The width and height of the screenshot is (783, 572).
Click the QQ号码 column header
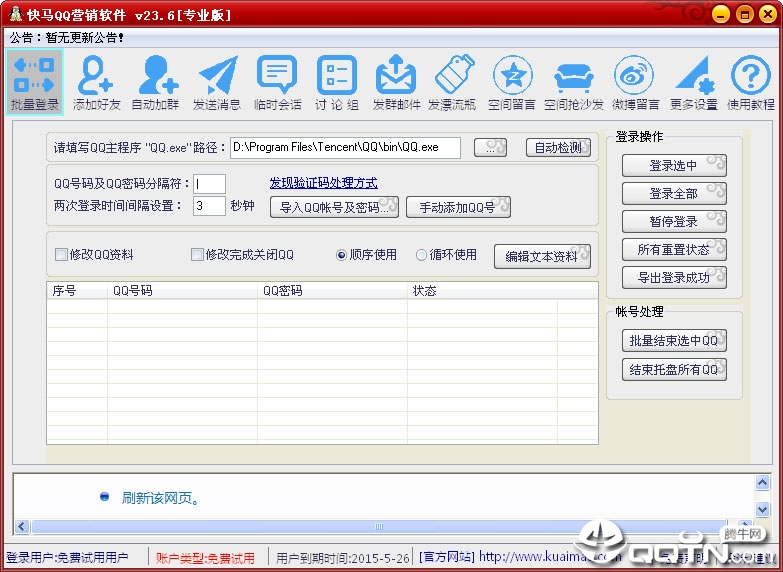[x=182, y=291]
